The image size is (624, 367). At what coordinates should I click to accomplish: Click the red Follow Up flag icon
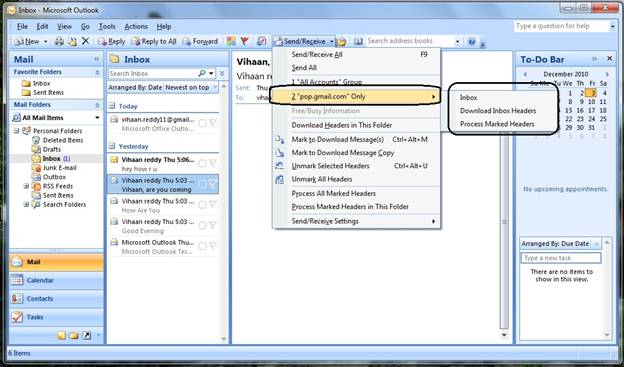coord(245,41)
